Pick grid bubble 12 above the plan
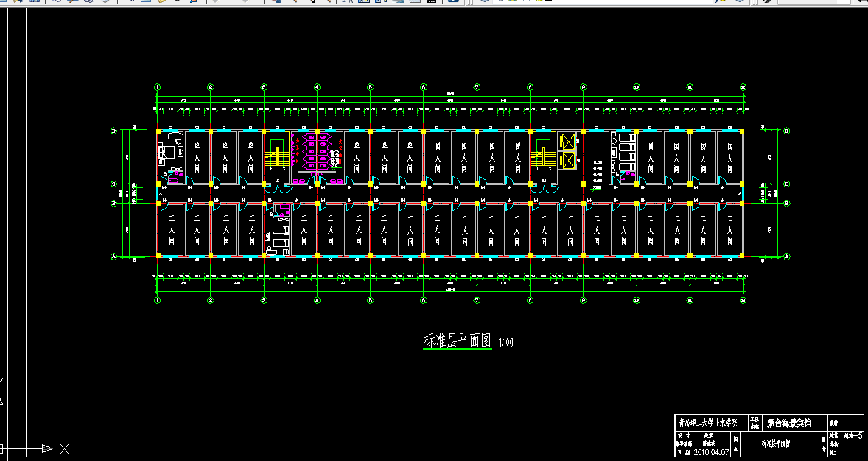868x461 pixels. click(x=743, y=87)
